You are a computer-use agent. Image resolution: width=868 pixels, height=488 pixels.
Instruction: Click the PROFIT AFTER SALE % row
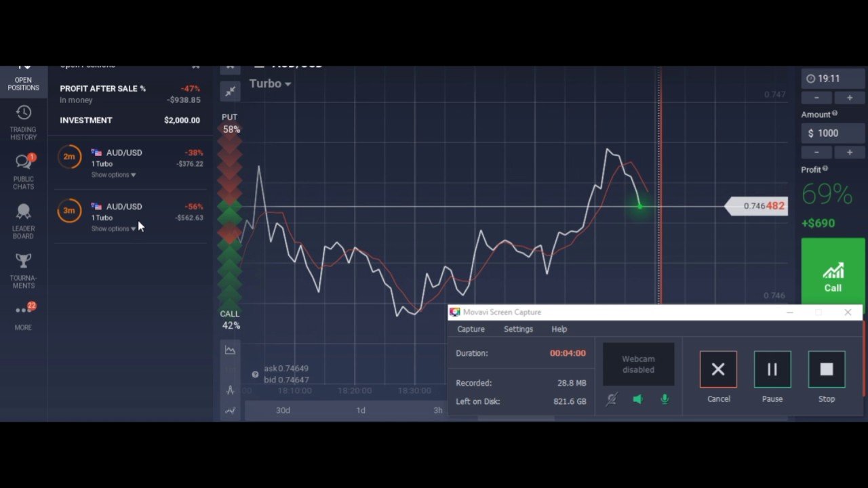130,89
